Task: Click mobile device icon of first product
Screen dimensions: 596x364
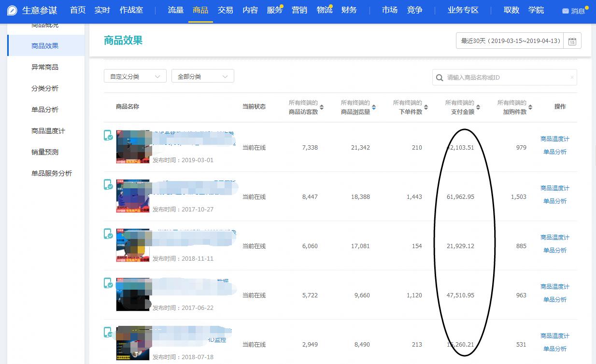Action: [x=108, y=135]
